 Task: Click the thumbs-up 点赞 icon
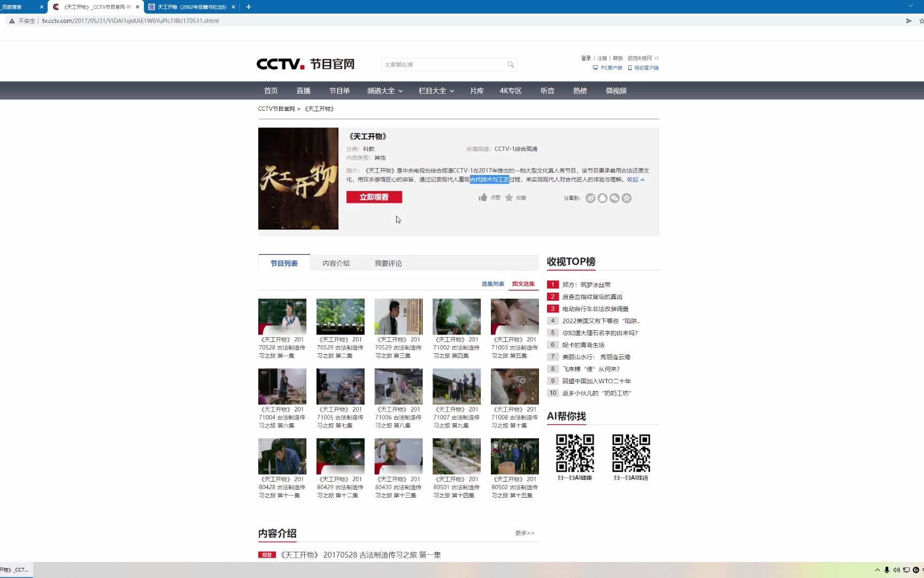(483, 197)
